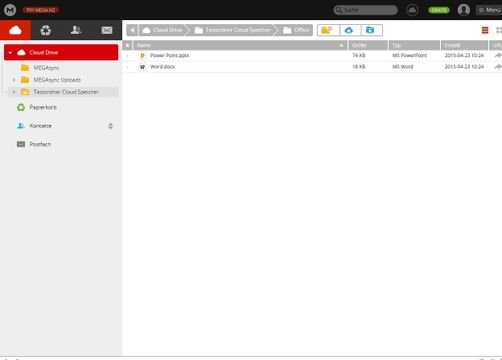Expand the MEGAsync Uploads folder arrow
Viewport: 502px width, 360px height.
pyautogui.click(x=14, y=80)
